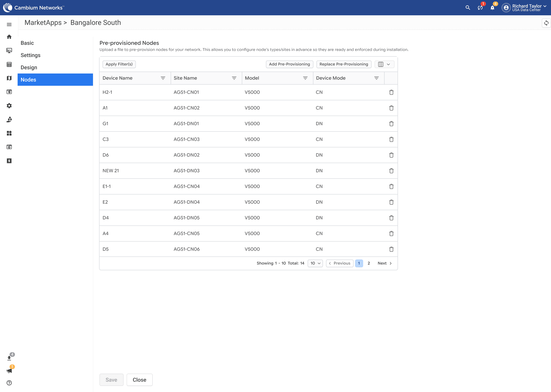Open the announcements megaphone icon
This screenshot has height=392, width=551.
coord(9,371)
